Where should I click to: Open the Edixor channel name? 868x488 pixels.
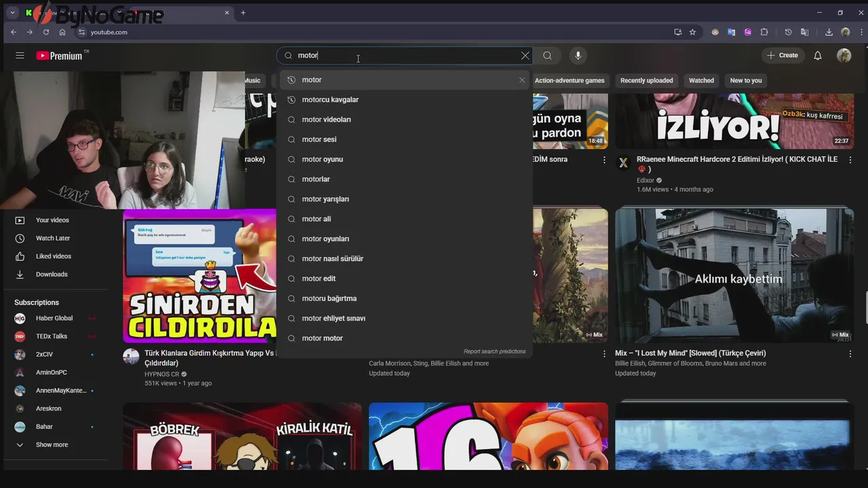click(x=646, y=180)
